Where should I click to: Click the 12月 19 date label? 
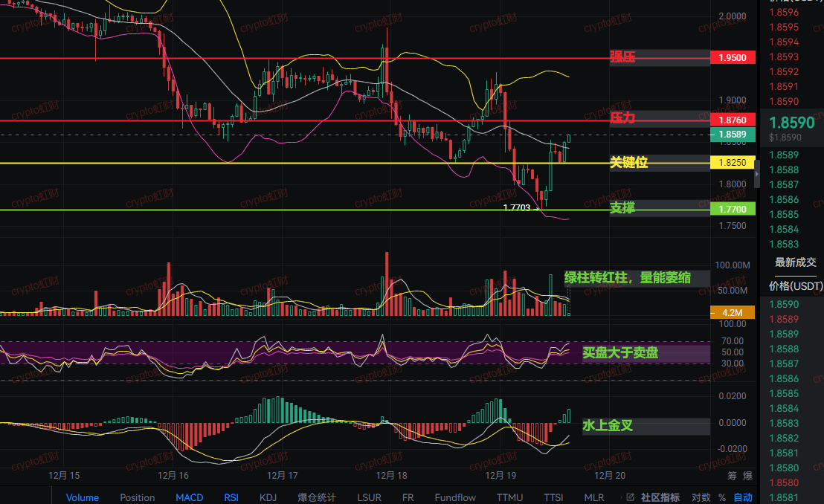click(500, 476)
